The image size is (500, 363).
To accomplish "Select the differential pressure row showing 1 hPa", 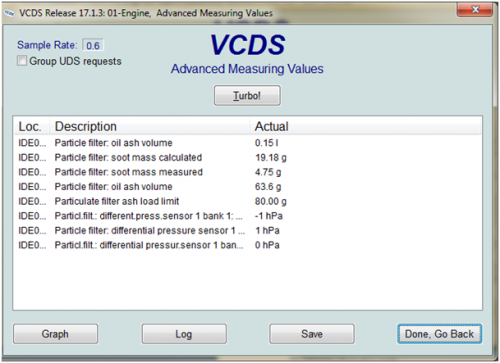I will click(x=248, y=231).
